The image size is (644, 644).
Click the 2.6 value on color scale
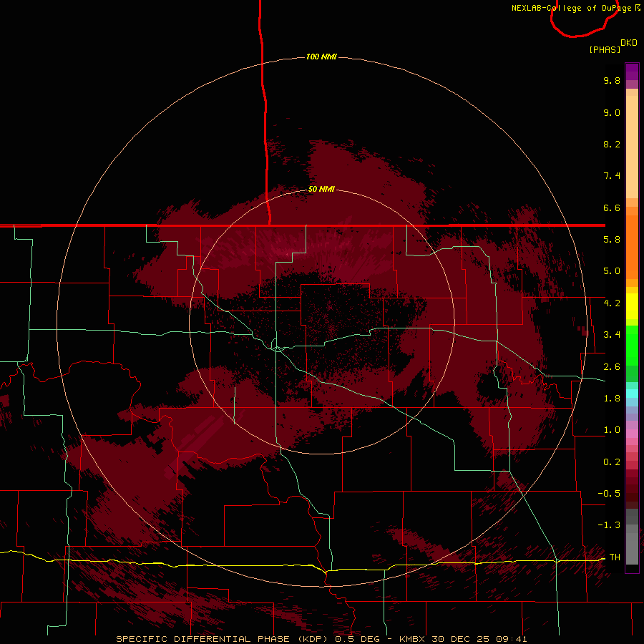pos(612,367)
